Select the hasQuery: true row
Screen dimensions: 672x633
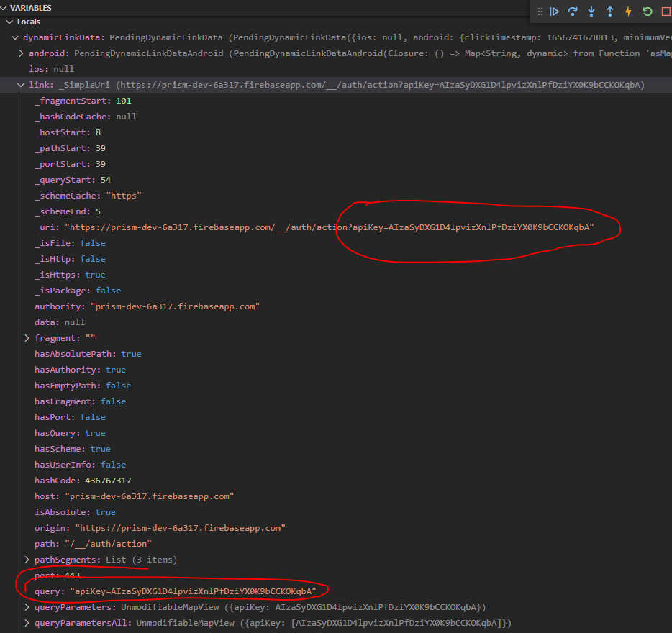click(x=336, y=433)
